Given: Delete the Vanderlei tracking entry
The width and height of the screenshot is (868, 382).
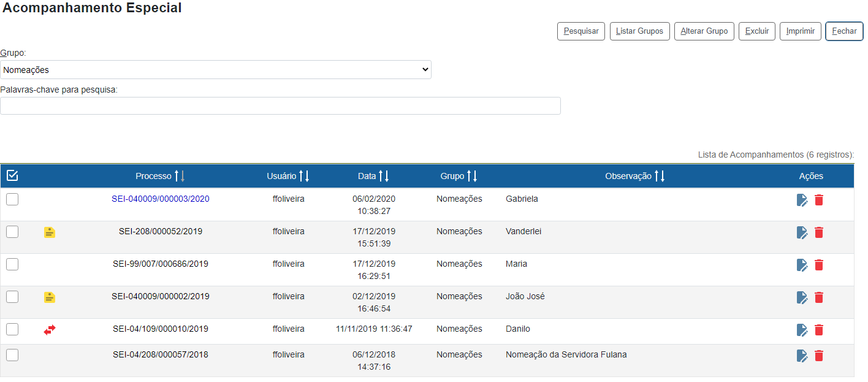Looking at the screenshot, I should tap(819, 232).
